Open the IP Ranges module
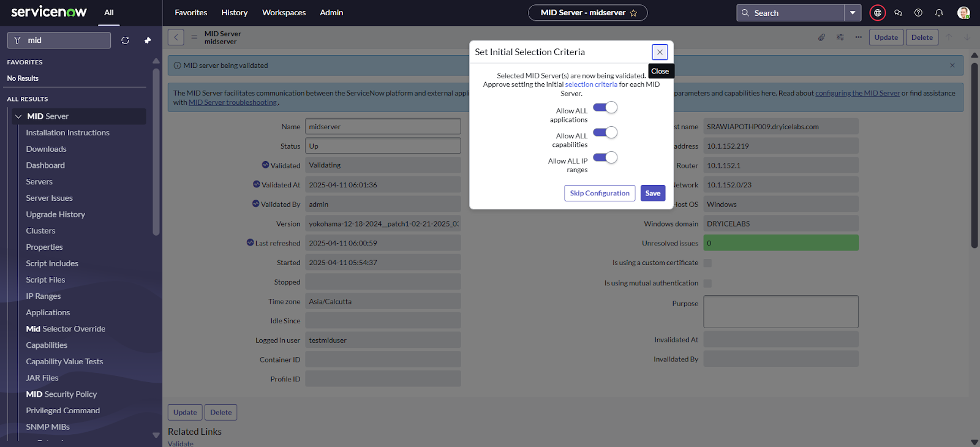This screenshot has height=447, width=980. click(x=43, y=296)
